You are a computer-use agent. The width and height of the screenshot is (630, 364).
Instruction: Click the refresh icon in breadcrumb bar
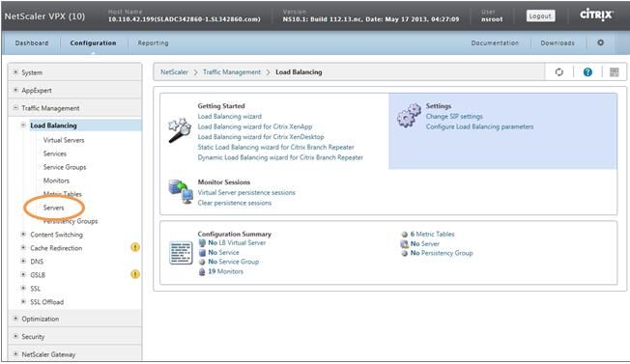click(558, 72)
